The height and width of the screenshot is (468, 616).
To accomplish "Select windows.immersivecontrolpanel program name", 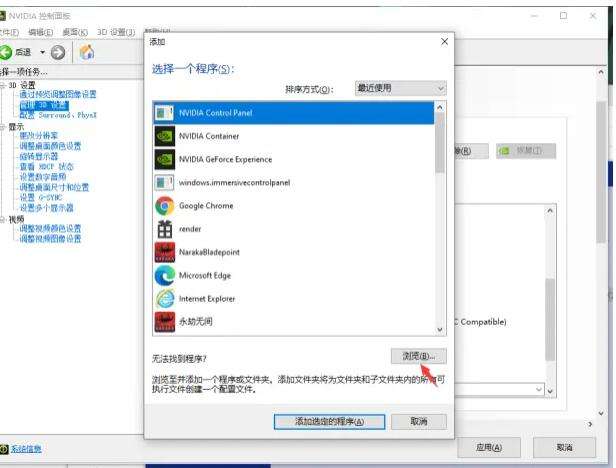I will (234, 182).
